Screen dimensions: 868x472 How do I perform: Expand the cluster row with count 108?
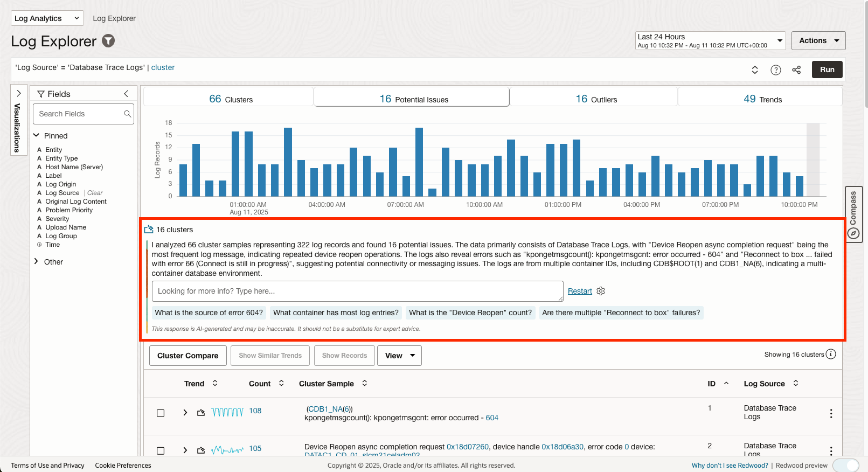coord(185,413)
